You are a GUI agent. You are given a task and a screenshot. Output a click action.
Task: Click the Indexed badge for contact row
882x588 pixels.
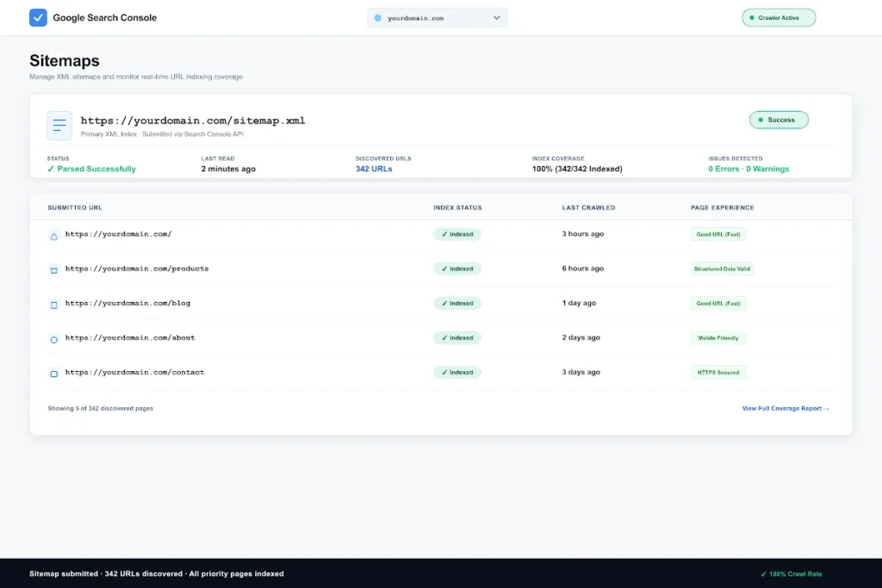point(457,372)
